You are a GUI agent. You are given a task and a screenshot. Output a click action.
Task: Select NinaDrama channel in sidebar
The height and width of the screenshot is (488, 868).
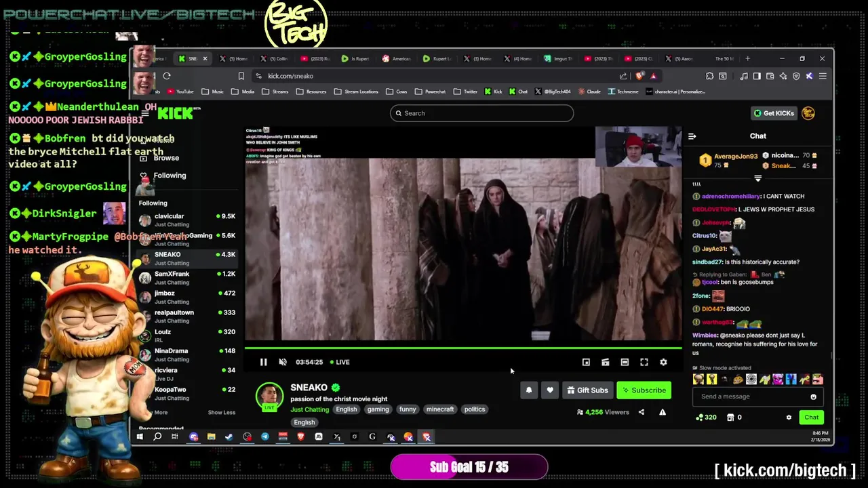[187, 354]
